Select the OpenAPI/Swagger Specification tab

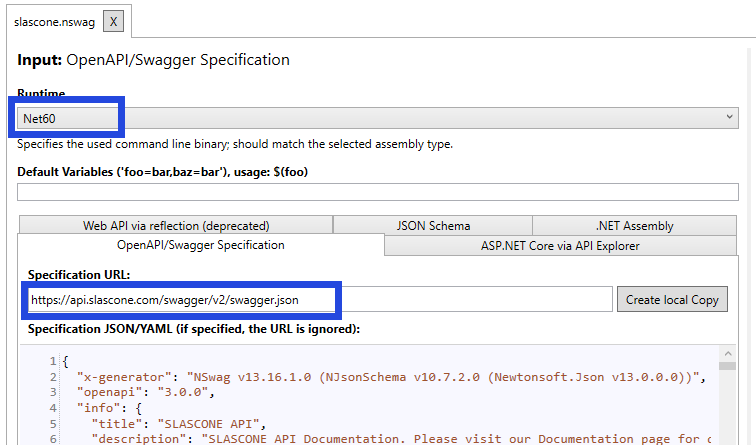[x=201, y=245]
